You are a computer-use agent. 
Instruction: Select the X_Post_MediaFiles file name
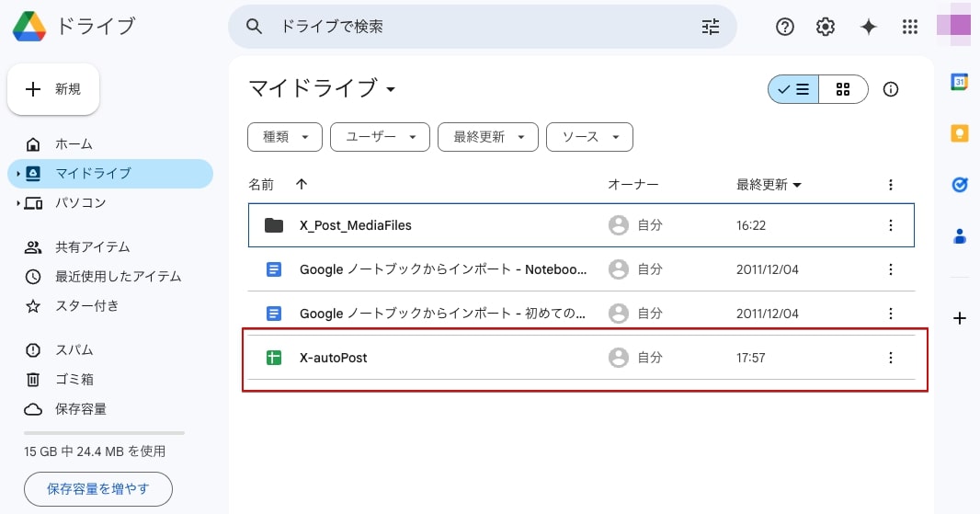point(356,225)
